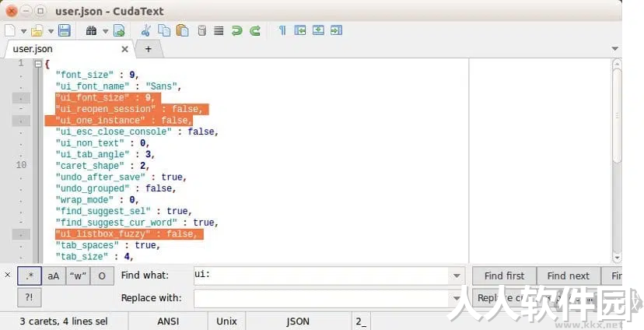
Task: Click the green Redo arrow
Action: 255,30
